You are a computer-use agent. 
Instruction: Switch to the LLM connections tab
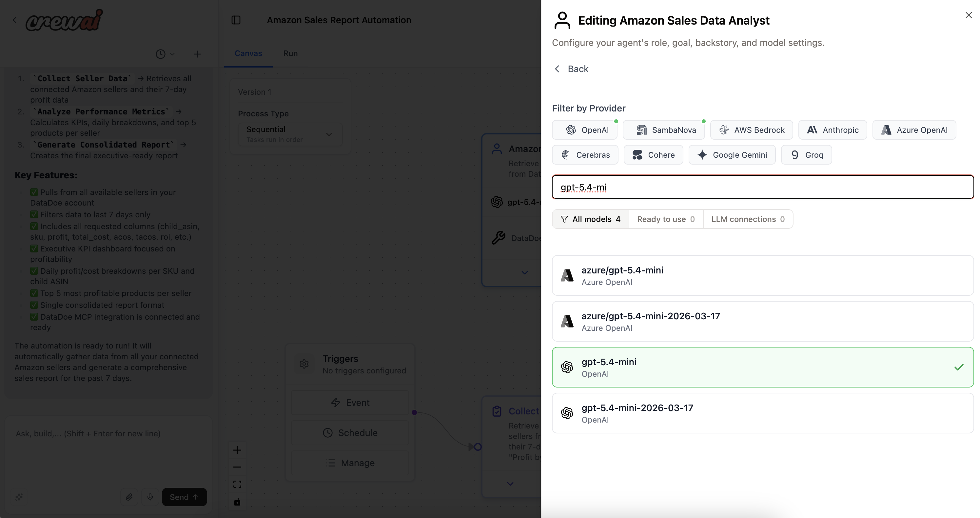[748, 219]
